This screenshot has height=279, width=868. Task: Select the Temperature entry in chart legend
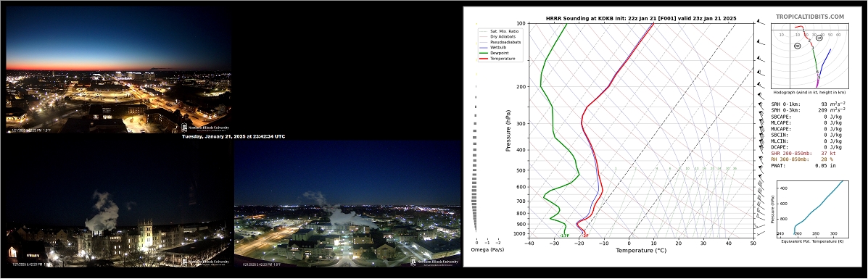[x=497, y=58]
